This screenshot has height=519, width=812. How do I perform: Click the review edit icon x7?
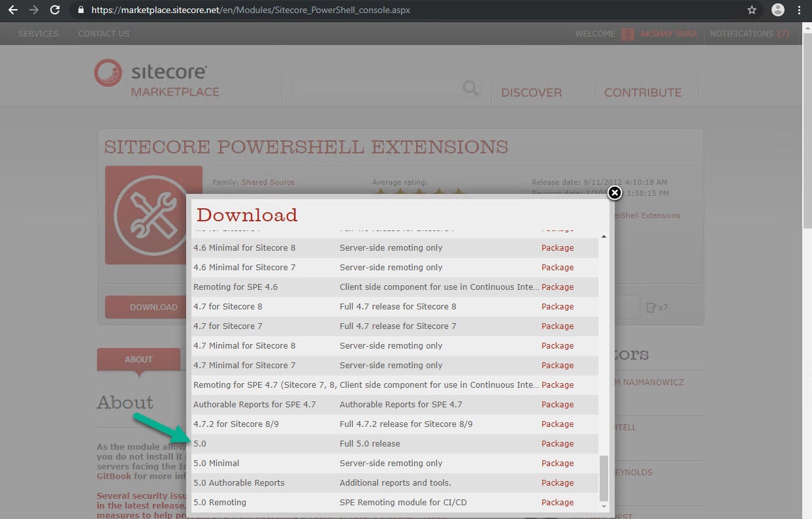[657, 307]
